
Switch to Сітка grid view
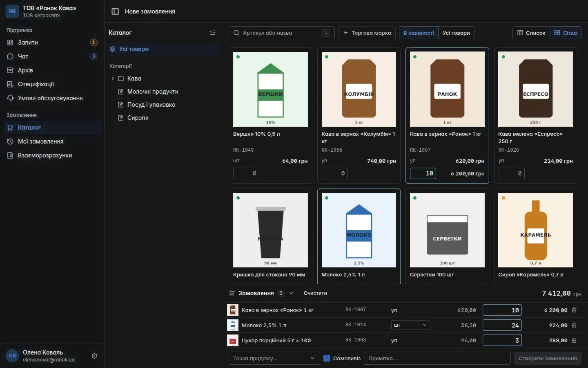pos(566,33)
